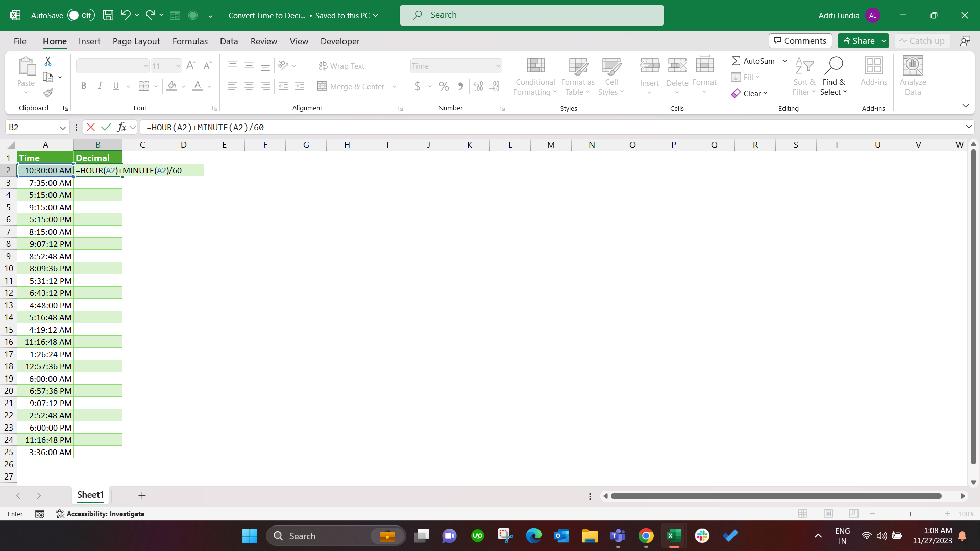
Task: Click the Cut scissors icon
Action: pos(48,61)
